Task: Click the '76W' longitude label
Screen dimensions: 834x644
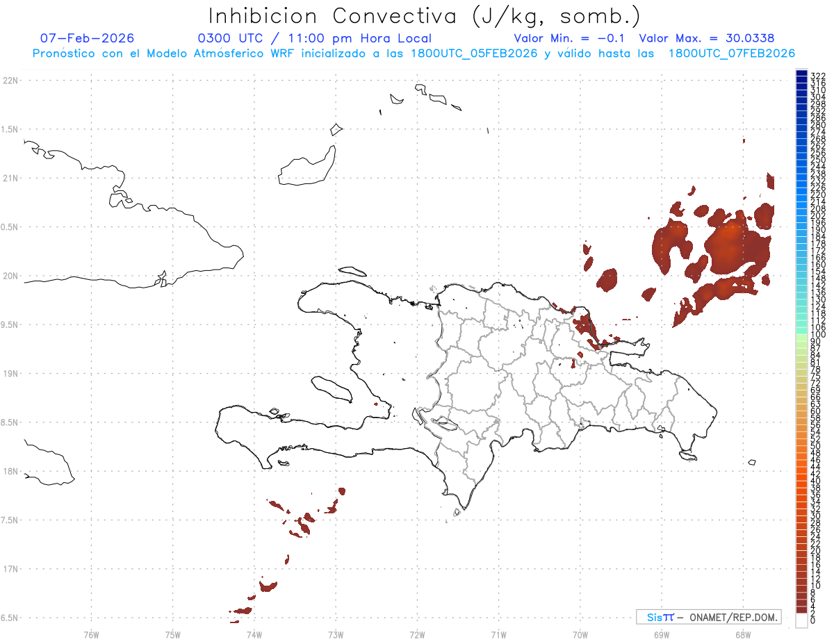Action: 91,634
